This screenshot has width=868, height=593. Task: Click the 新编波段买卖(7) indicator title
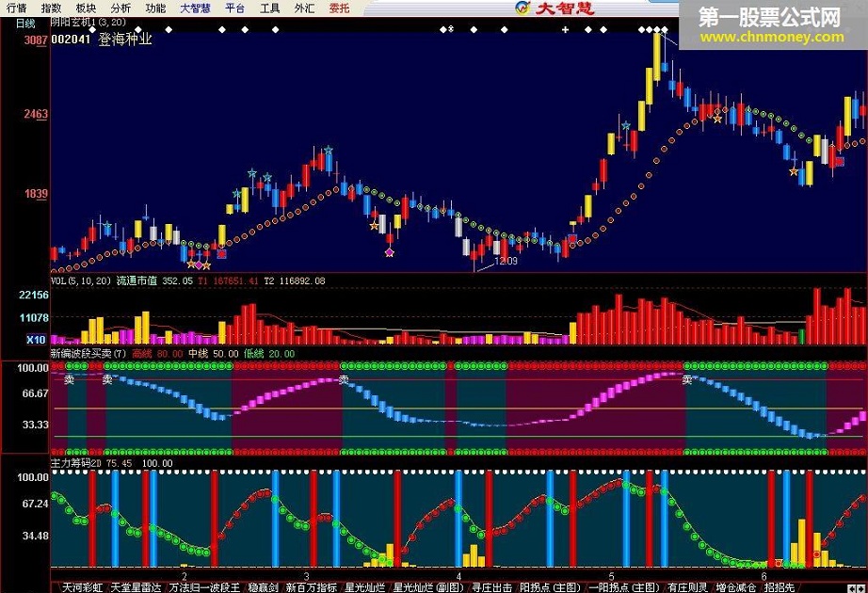click(88, 353)
